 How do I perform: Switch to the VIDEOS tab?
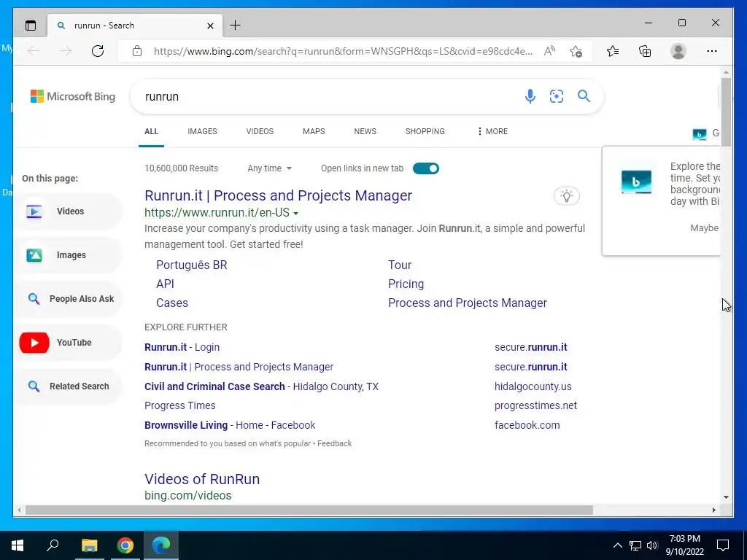pyautogui.click(x=260, y=131)
